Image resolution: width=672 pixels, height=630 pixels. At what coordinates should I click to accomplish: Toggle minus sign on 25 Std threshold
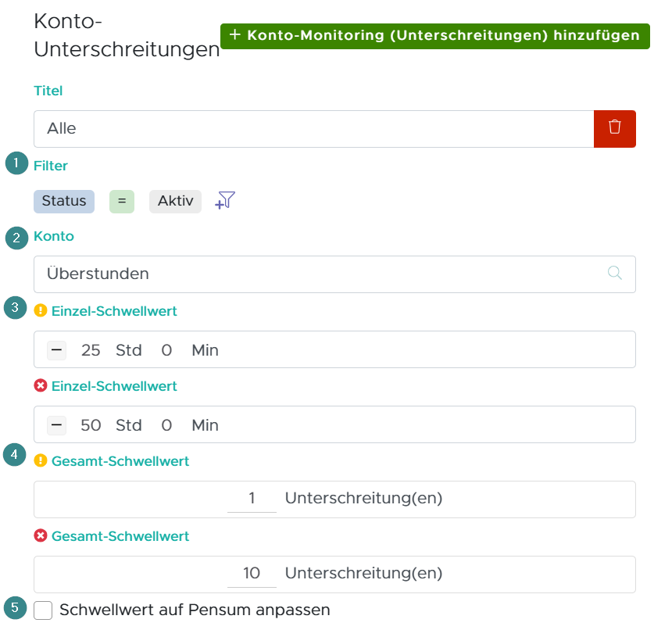pyautogui.click(x=56, y=350)
